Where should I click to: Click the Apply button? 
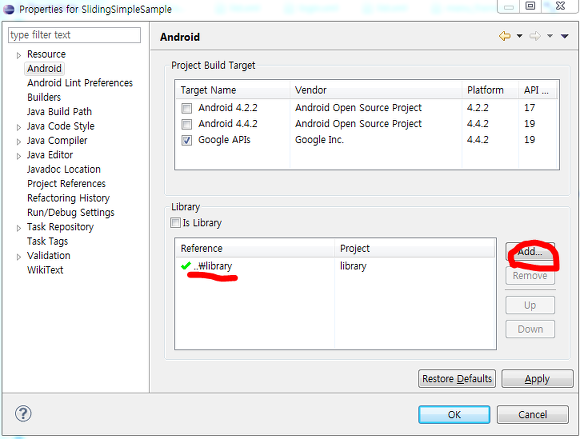537,379
